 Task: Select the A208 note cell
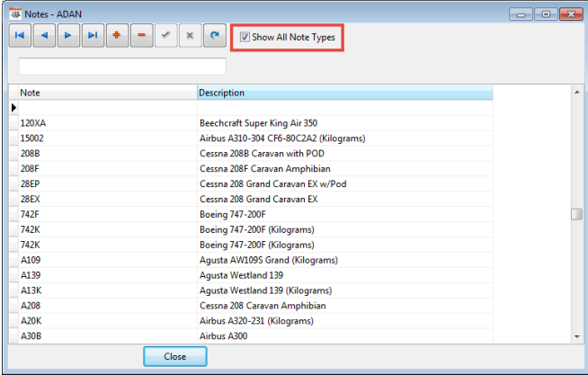click(108, 306)
